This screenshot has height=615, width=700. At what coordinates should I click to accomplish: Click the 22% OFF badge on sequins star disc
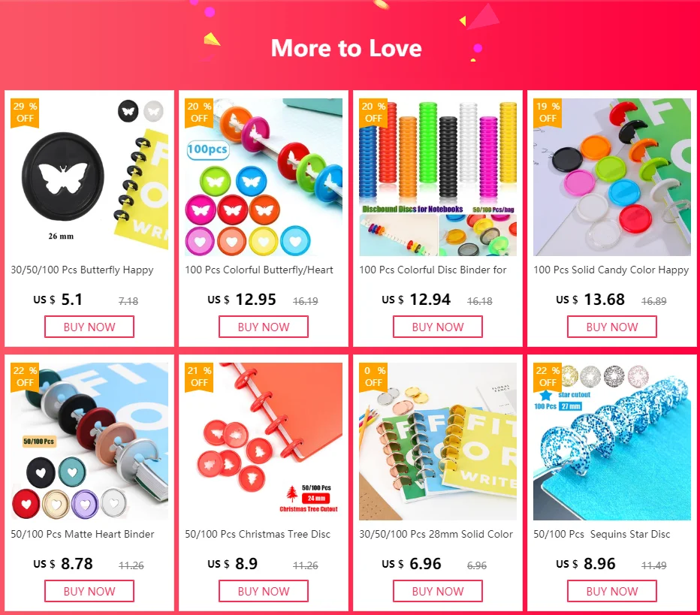(x=548, y=377)
